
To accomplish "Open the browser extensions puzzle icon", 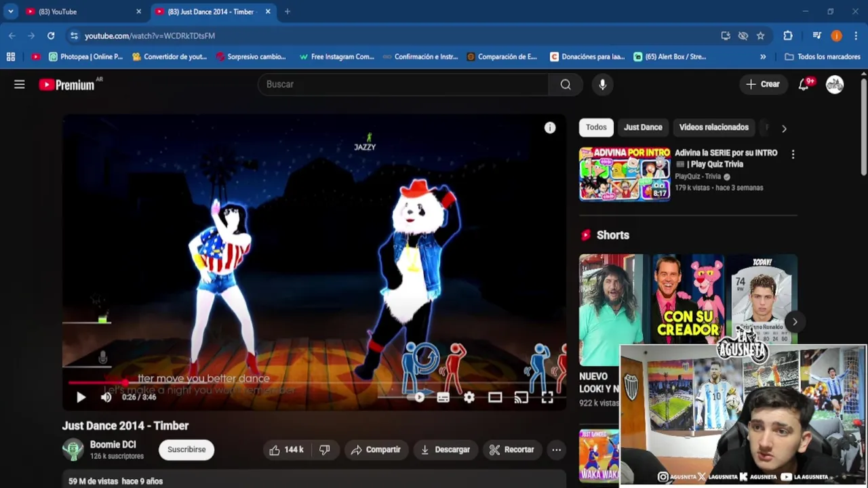I will click(x=788, y=36).
